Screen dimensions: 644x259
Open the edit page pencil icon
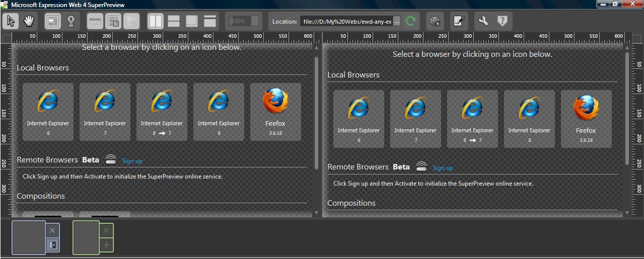(x=459, y=21)
